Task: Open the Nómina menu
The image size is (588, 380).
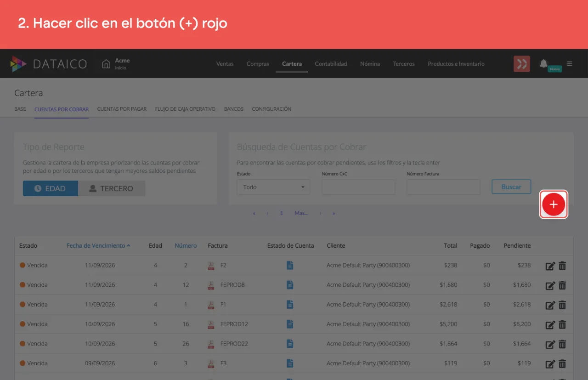Action: 370,64
